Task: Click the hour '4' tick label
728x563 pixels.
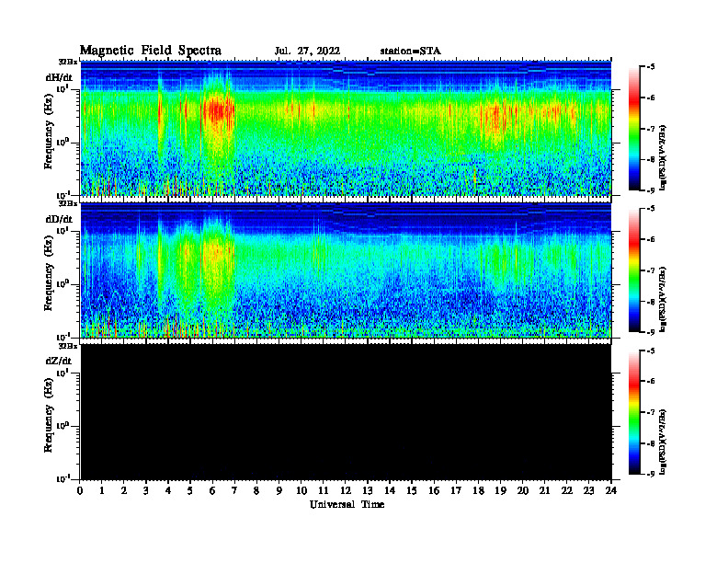Action: click(168, 491)
